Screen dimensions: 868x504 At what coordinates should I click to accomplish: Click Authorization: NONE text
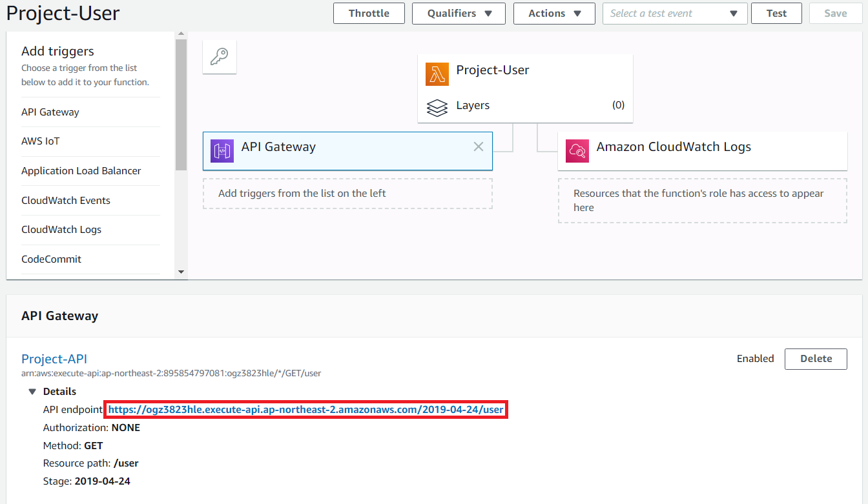click(92, 428)
